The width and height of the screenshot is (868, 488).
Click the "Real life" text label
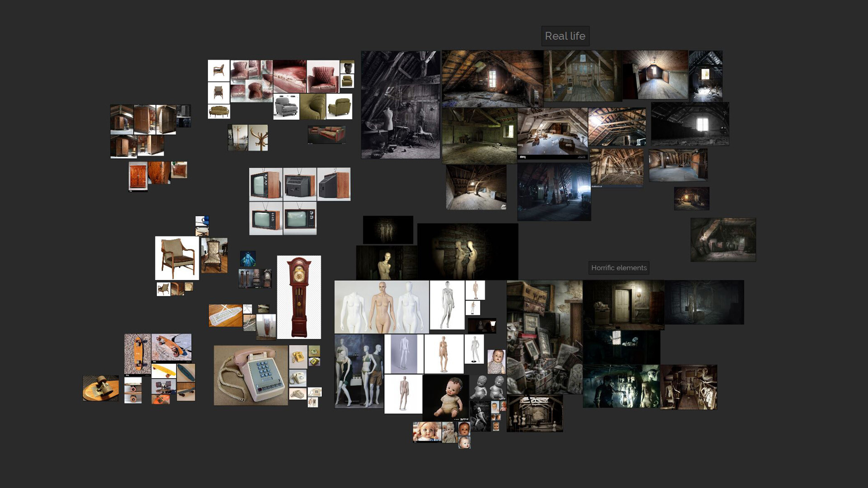[565, 36]
